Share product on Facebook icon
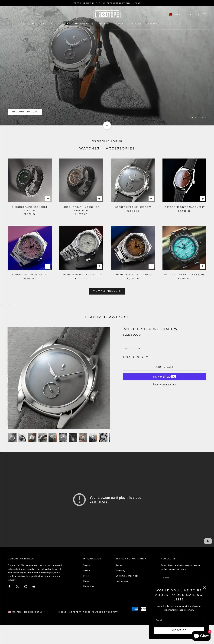 [134, 357]
